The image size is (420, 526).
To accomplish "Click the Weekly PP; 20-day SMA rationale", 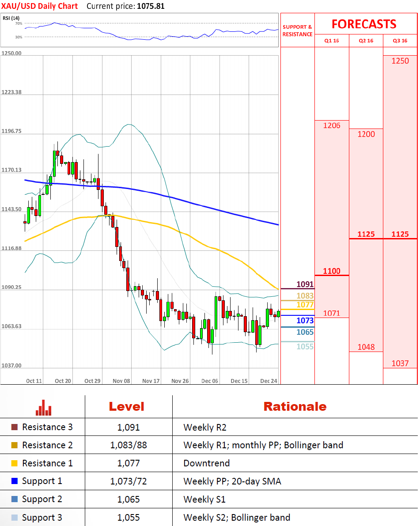I will click(x=232, y=481).
